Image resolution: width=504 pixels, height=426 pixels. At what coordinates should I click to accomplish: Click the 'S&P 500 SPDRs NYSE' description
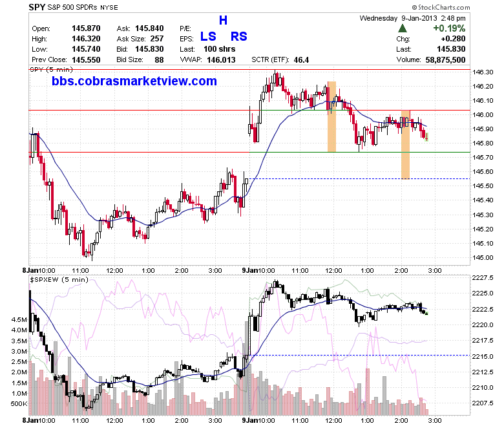click(83, 7)
